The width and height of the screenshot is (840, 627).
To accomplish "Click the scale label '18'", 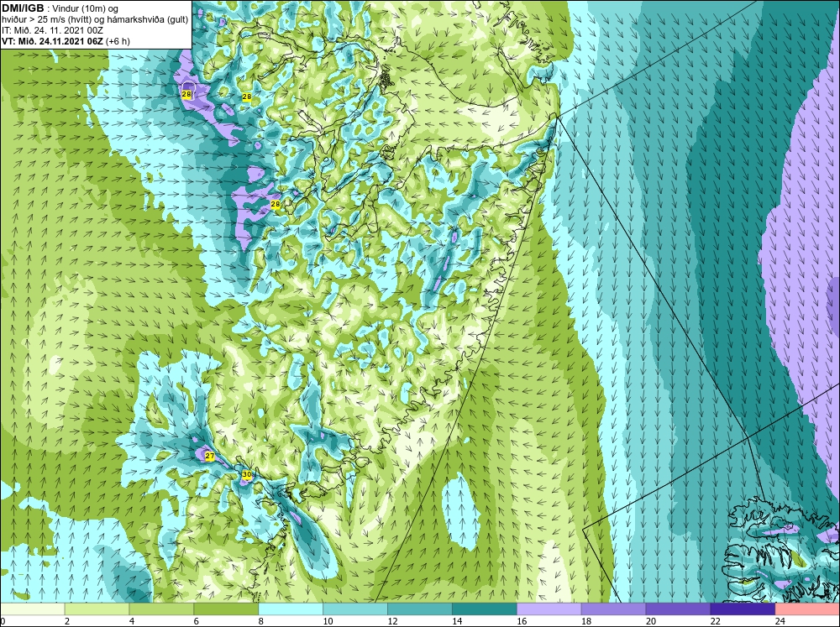I will (585, 621).
